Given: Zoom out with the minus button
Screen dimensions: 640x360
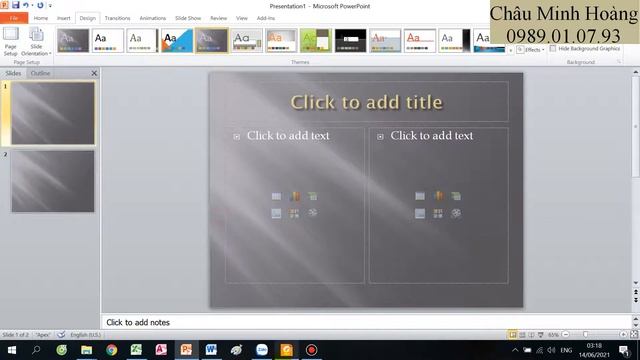Looking at the screenshot, I should point(566,335).
